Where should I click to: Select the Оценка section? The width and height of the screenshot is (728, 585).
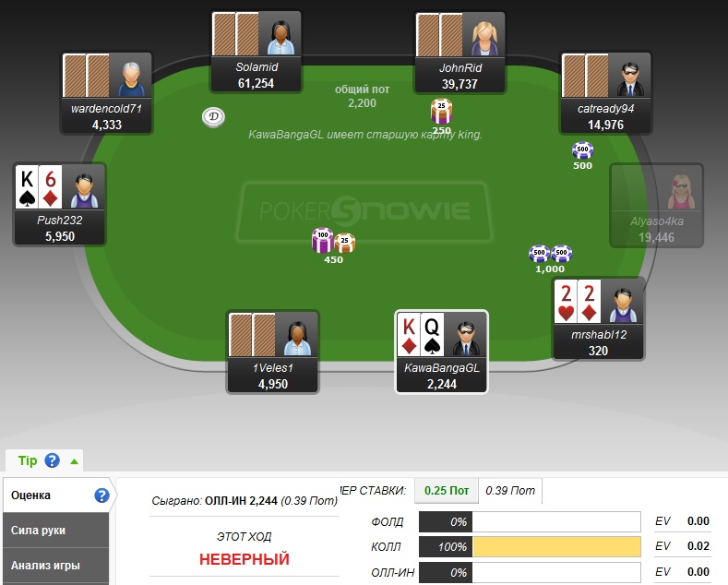(55, 495)
